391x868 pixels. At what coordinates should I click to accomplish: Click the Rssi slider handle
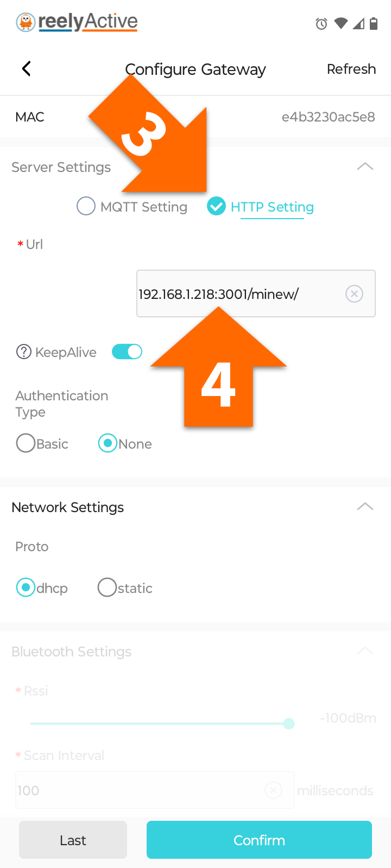(289, 723)
